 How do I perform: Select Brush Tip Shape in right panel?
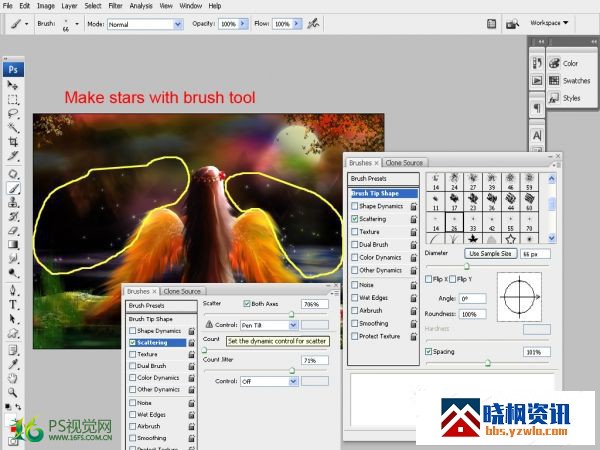(383, 193)
